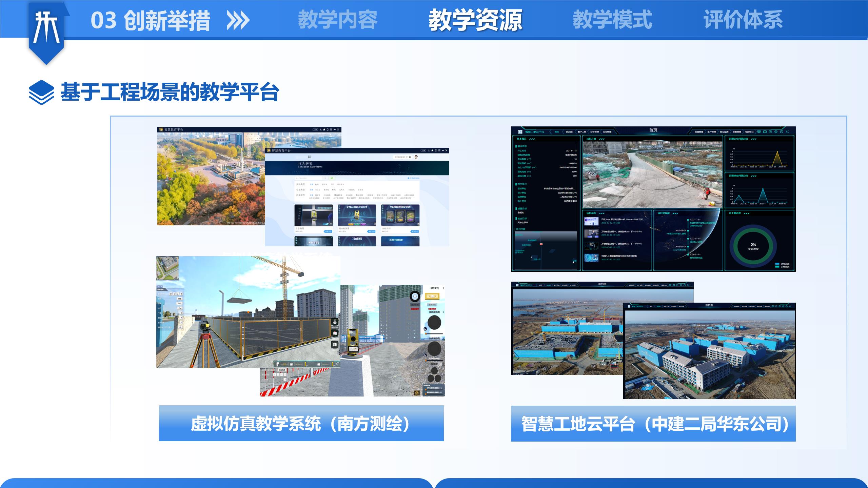The height and width of the screenshot is (488, 868).
Task: Click minimap thumbnail in construction simulation
Action: (167, 268)
